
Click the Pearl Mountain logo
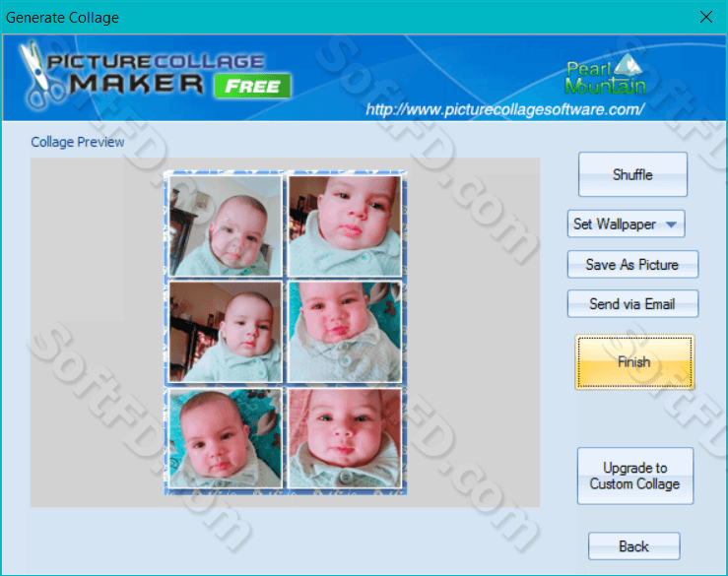[605, 74]
